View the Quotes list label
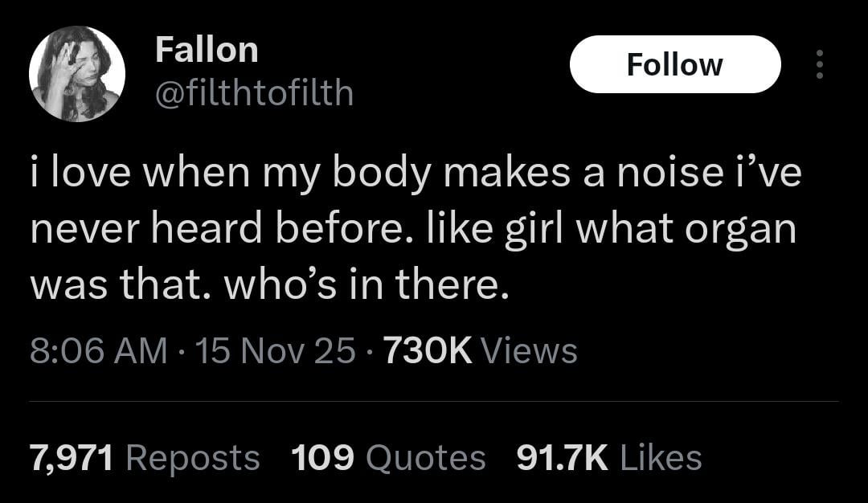The image size is (868, 503). (426, 457)
